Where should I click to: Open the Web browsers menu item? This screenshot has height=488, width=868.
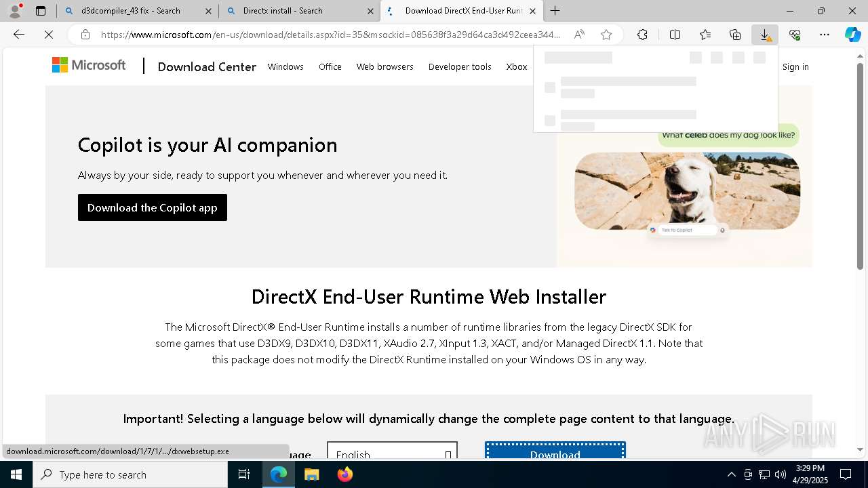coord(384,66)
